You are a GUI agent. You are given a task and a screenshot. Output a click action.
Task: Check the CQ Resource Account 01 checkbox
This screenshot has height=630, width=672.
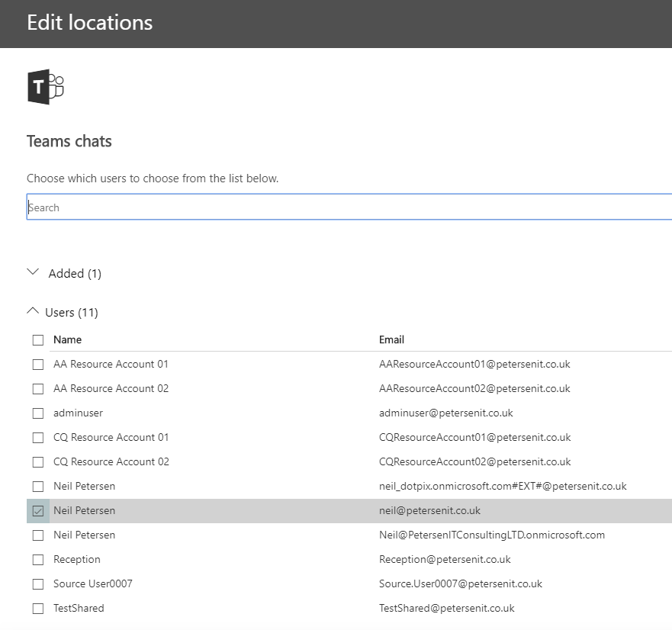(x=38, y=438)
